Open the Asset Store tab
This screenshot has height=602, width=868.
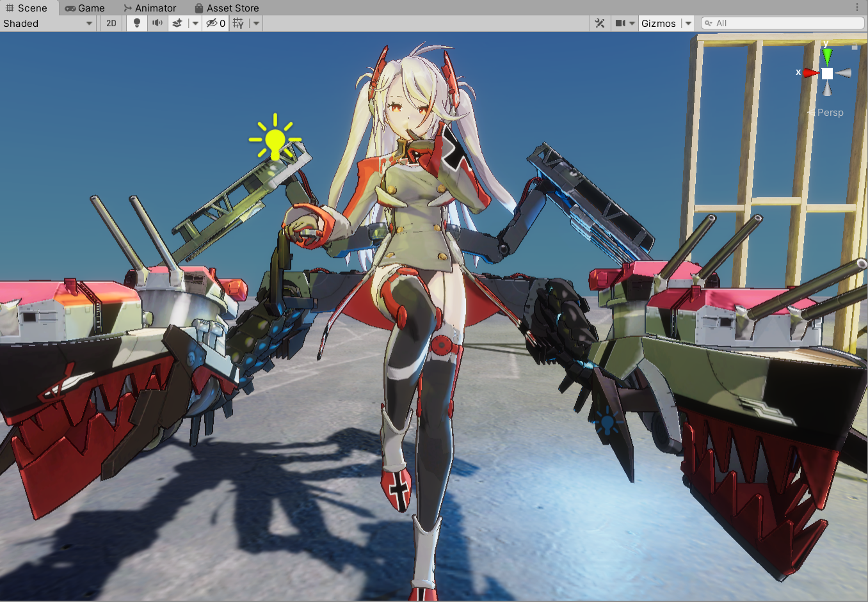pos(227,8)
